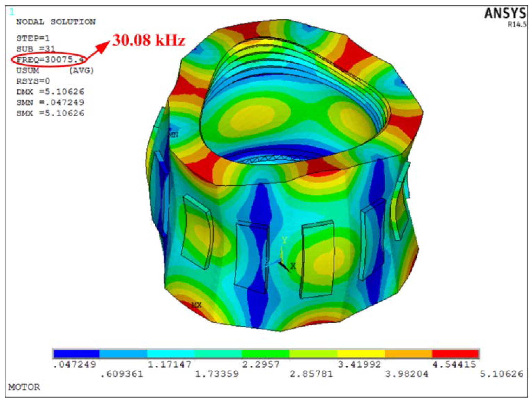
Task: Click the NODAL SOLUTION title text
Action: pos(56,22)
